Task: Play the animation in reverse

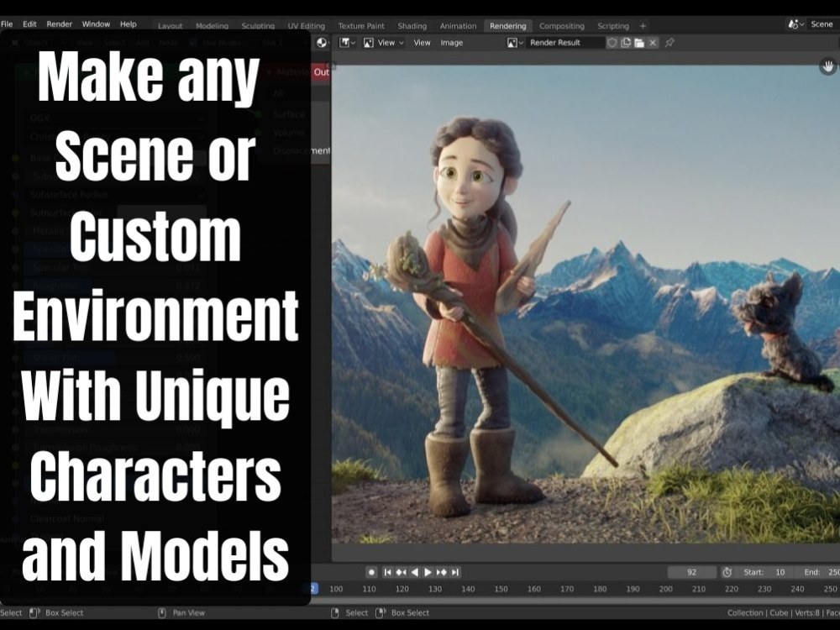Action: tap(414, 572)
